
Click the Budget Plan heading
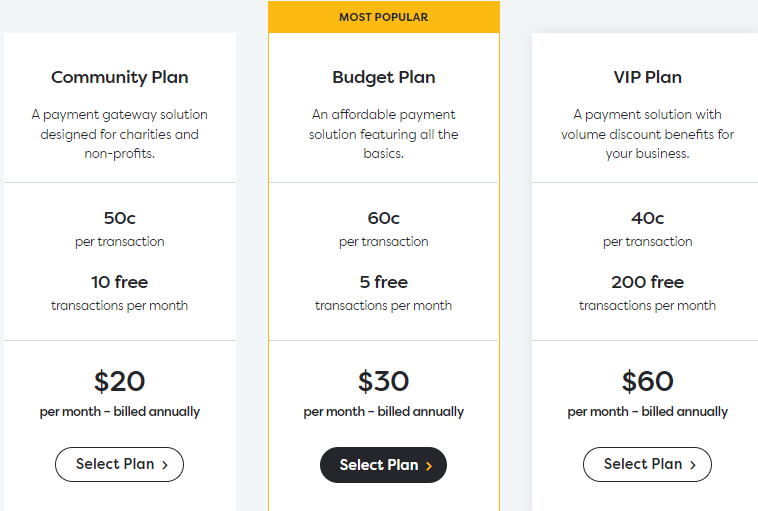(384, 77)
